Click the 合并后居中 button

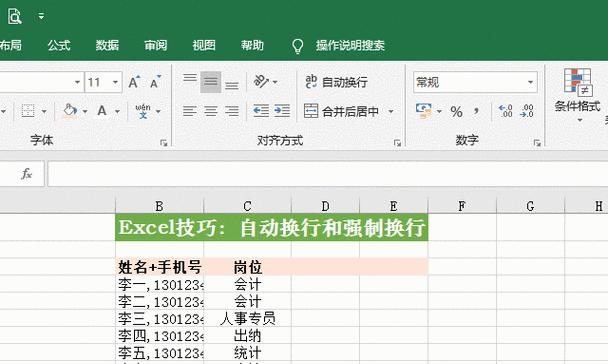(342, 111)
